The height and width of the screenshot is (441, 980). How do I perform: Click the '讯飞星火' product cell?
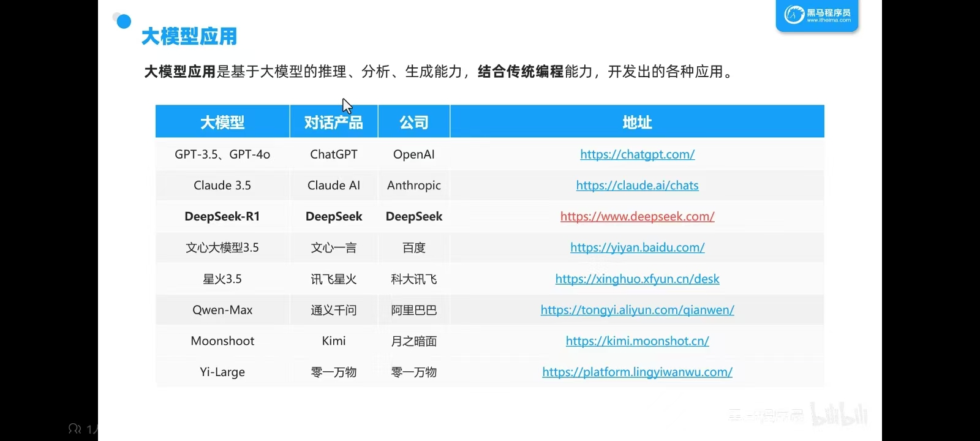coord(334,279)
